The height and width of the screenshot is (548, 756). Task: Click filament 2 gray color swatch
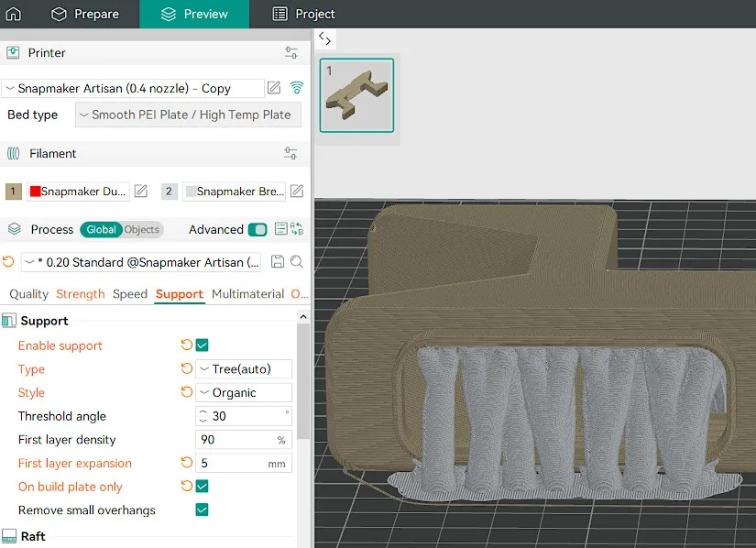click(x=191, y=192)
